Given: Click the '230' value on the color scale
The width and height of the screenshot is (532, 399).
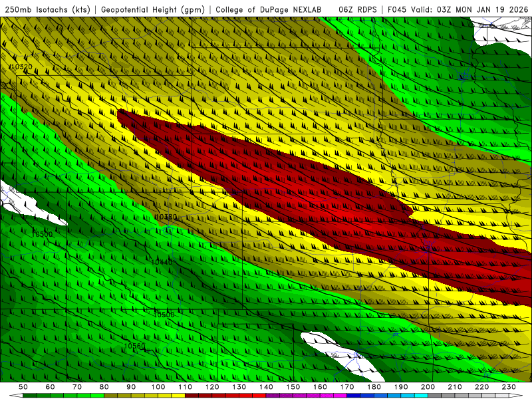Looking at the screenshot, I should click(509, 387).
